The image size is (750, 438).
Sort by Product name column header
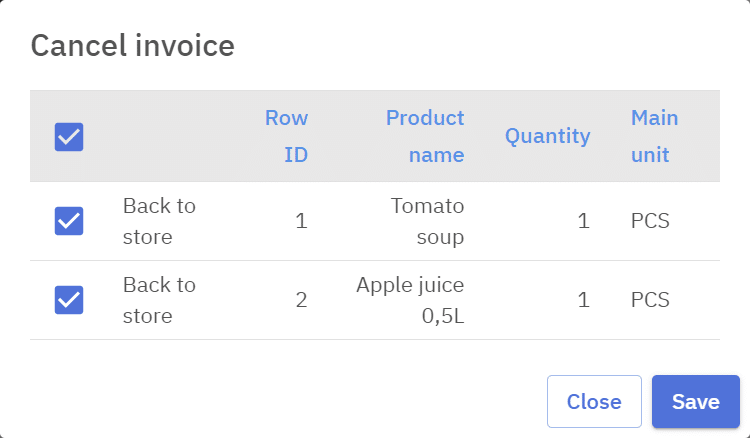(425, 136)
